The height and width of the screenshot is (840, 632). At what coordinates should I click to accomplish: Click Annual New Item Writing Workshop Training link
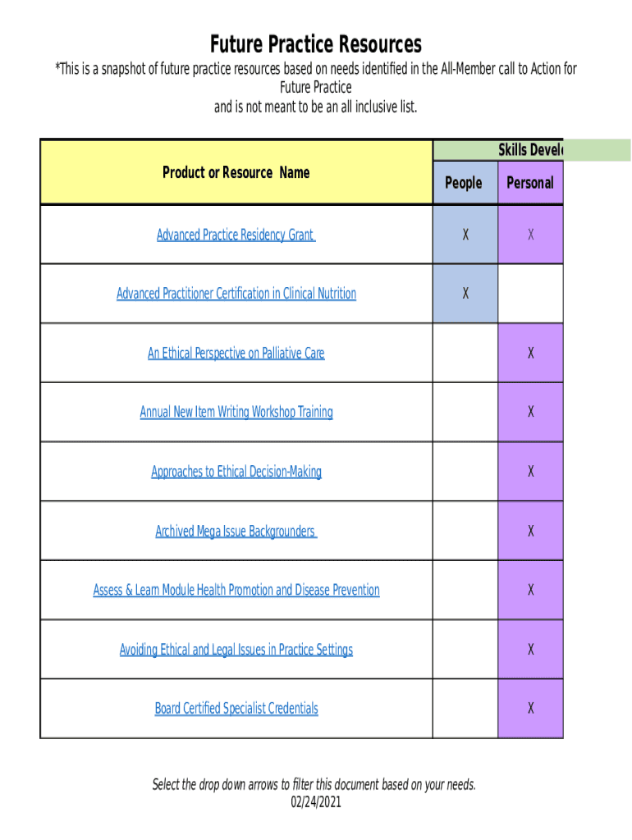coord(236,413)
